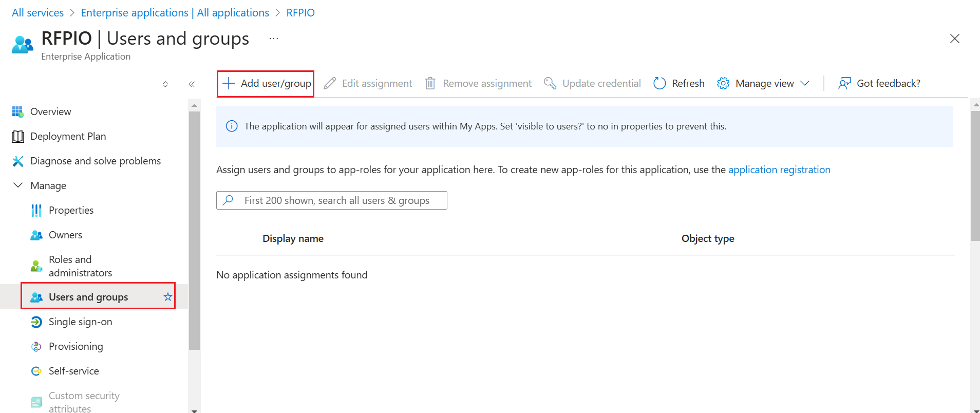
Task: Click the Overview grid icon in sidebar
Action: 18,111
